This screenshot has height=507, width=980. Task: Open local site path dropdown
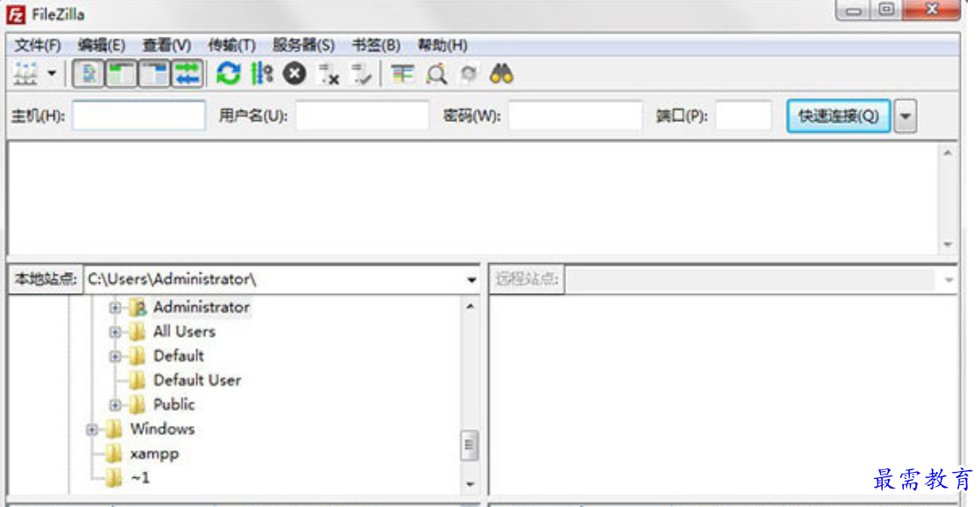click(x=472, y=280)
